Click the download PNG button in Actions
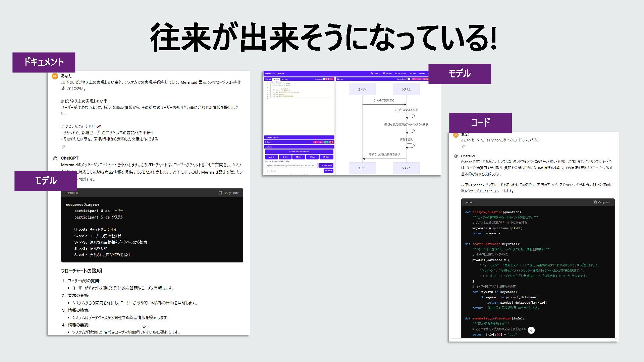The height and width of the screenshot is (362, 644). 272,157
